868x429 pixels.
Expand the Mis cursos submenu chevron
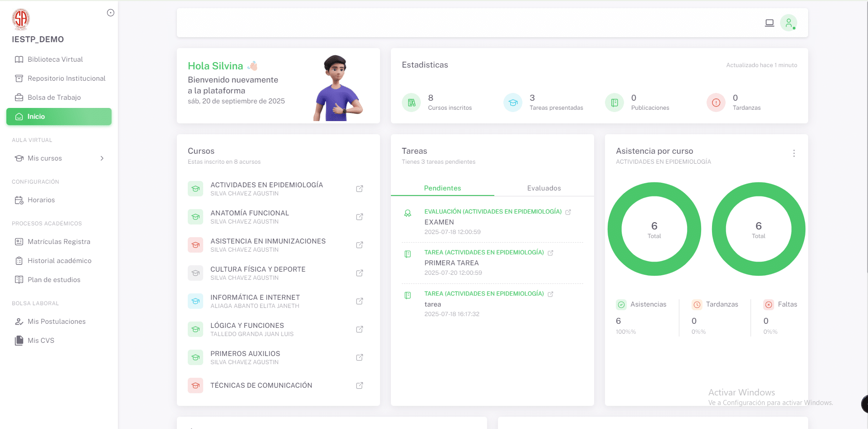tap(102, 158)
